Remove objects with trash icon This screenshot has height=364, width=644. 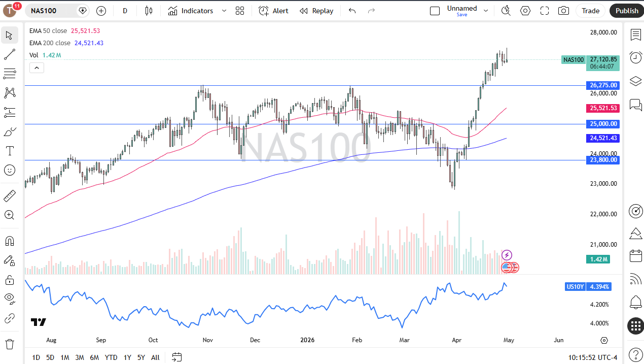click(x=9, y=344)
